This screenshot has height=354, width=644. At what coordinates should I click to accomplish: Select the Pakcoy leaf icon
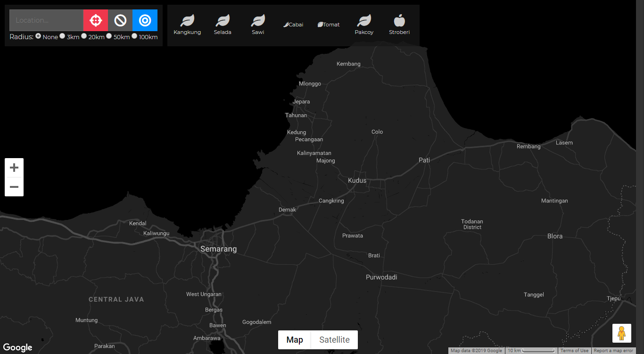pos(364,25)
